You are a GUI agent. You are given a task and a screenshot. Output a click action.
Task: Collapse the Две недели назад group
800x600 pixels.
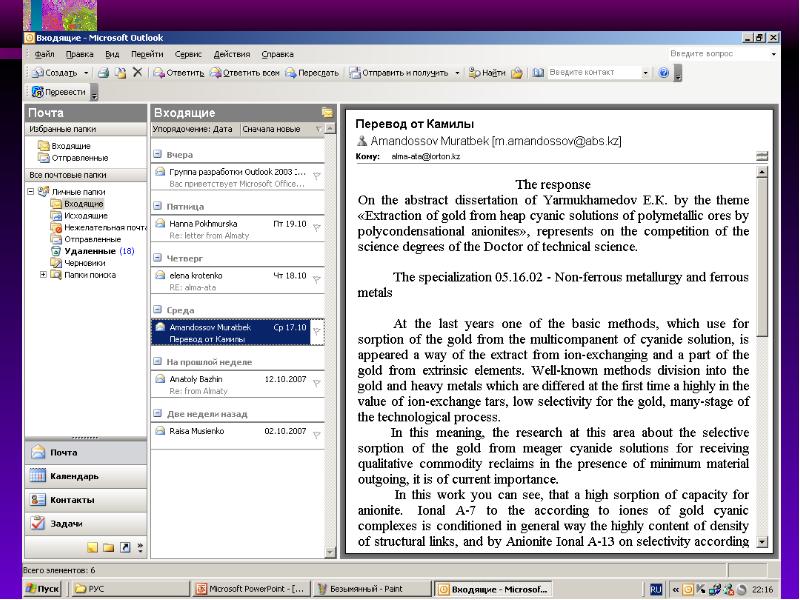158,413
